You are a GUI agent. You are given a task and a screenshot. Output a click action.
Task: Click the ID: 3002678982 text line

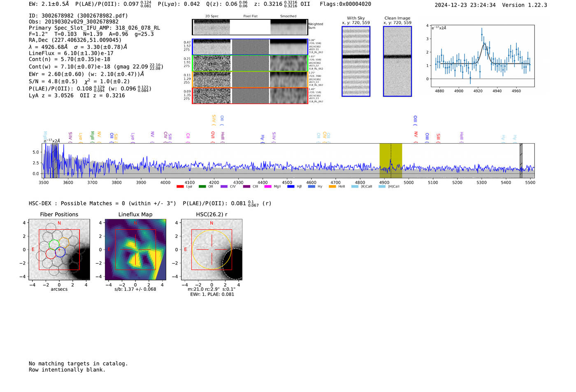(78, 16)
